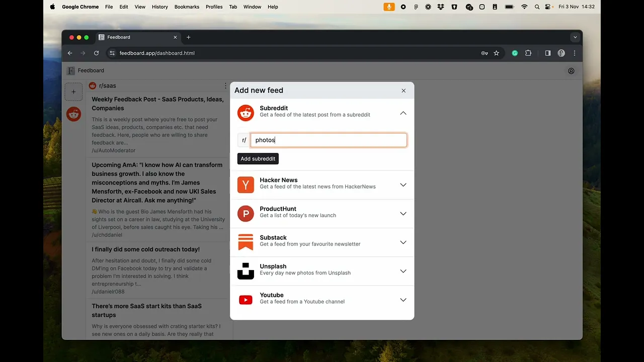
Task: Open the Chrome profile avatar
Action: pyautogui.click(x=561, y=53)
